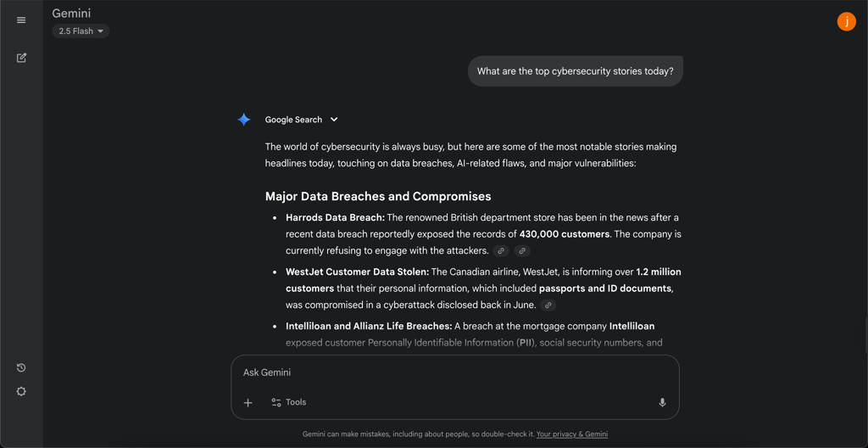The width and height of the screenshot is (868, 448).
Task: Open source link chip after WestJet story
Action: click(548, 305)
